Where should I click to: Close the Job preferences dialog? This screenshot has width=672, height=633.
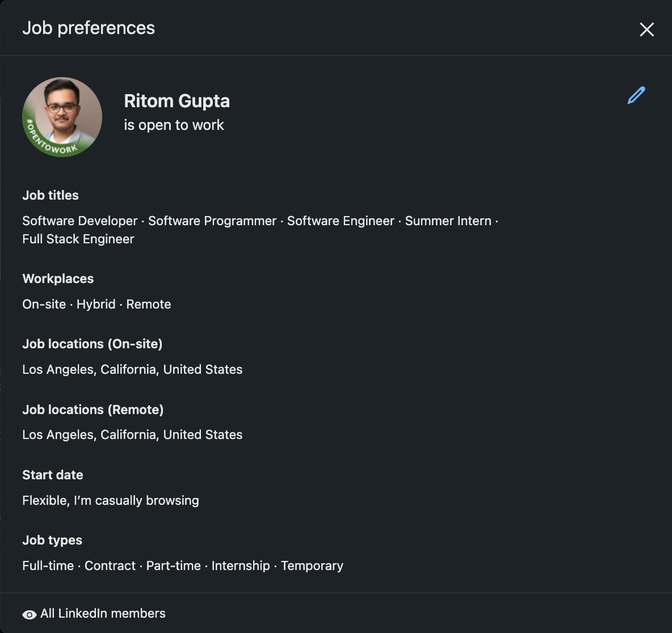pos(646,29)
